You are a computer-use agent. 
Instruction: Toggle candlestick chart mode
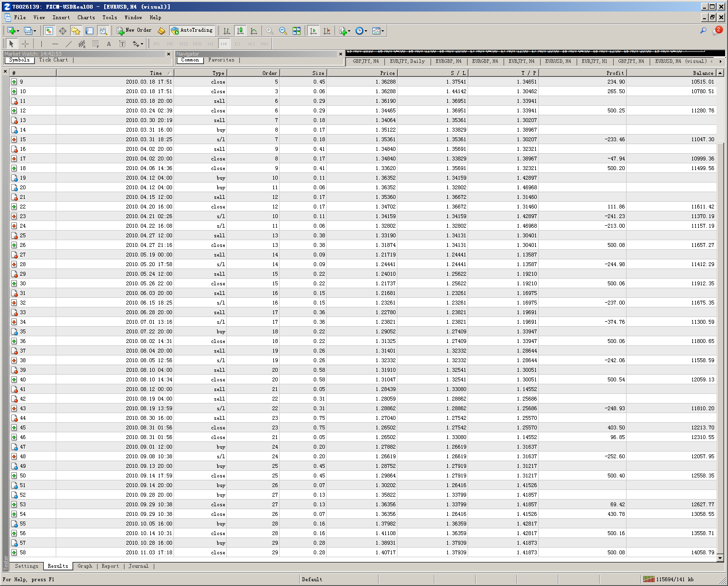(x=240, y=31)
